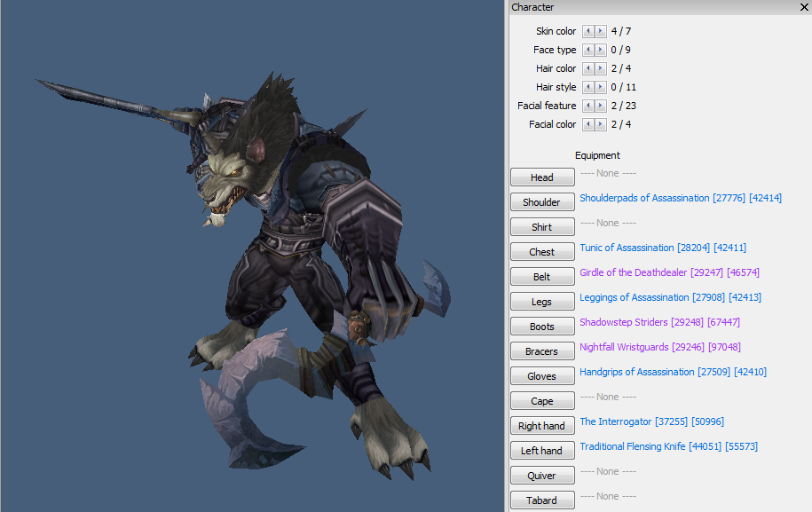This screenshot has height=512, width=812.
Task: Click previous arrow for Hair style
Action: (x=587, y=87)
